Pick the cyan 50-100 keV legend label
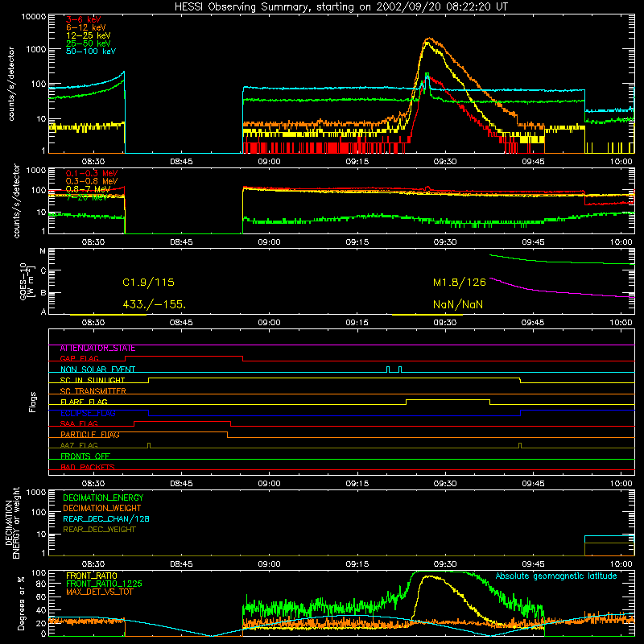 pyautogui.click(x=91, y=52)
